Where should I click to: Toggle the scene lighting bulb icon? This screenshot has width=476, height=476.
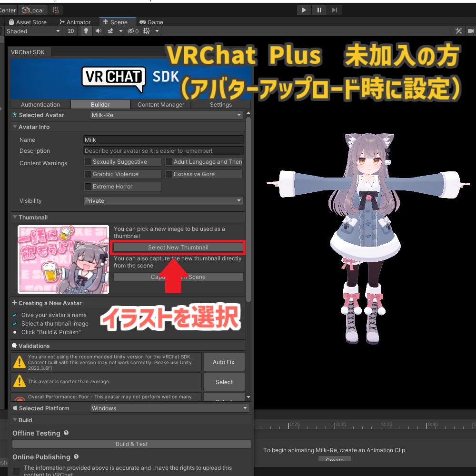(x=86, y=31)
